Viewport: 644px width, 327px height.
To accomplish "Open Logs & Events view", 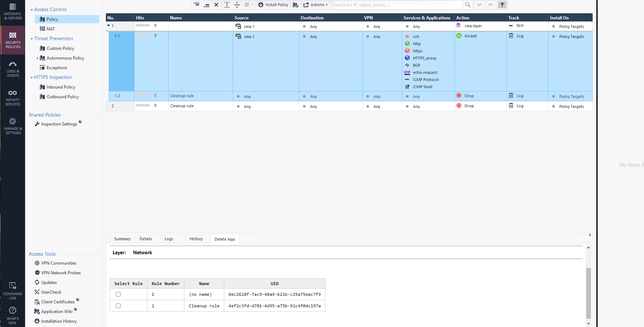I will (13, 69).
